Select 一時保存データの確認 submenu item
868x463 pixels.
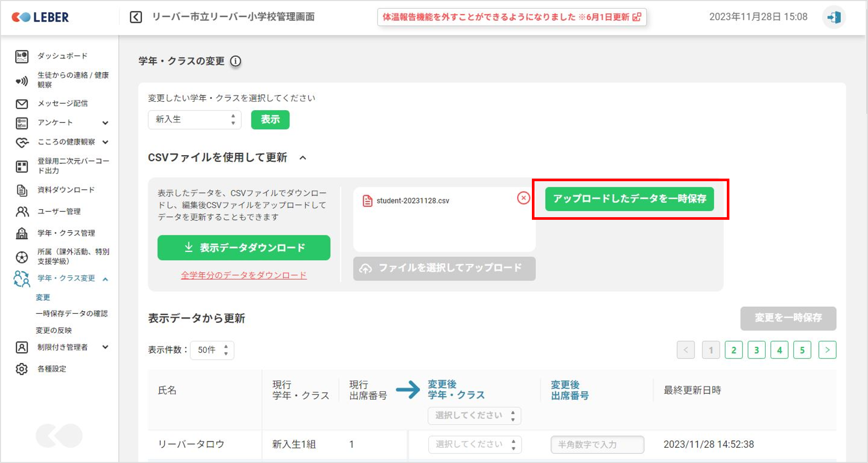point(71,313)
